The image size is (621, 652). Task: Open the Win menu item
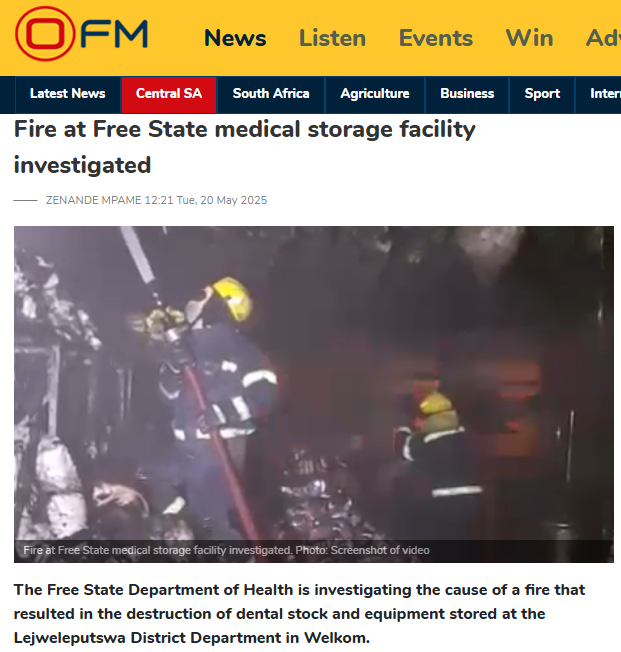529,38
